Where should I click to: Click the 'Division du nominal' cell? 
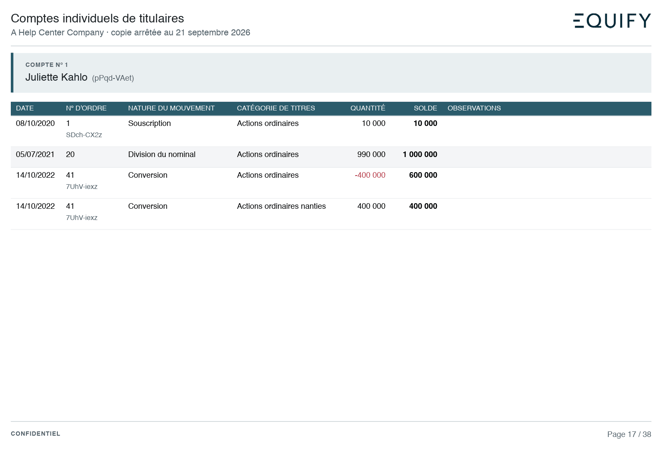coord(162,155)
